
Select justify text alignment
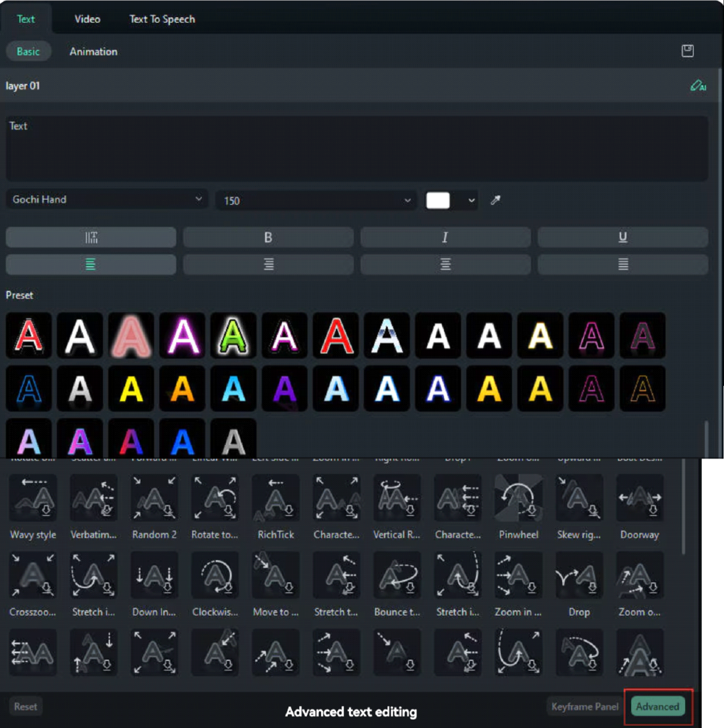point(623,264)
